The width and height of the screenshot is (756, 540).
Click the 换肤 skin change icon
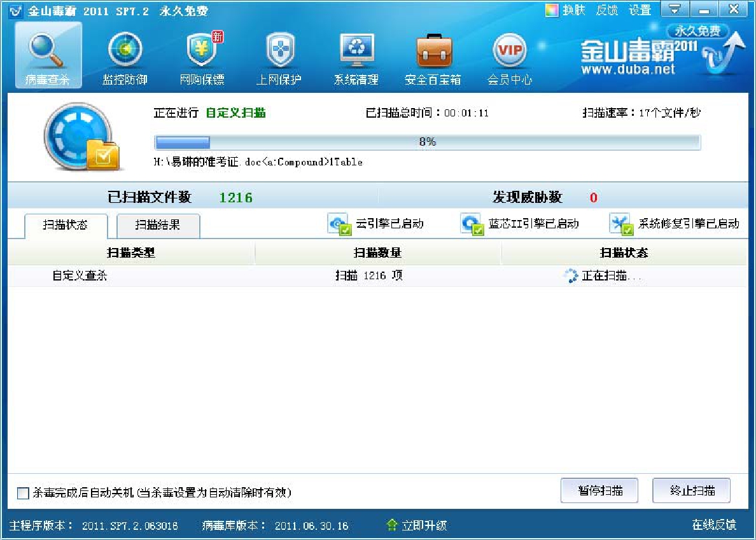552,10
